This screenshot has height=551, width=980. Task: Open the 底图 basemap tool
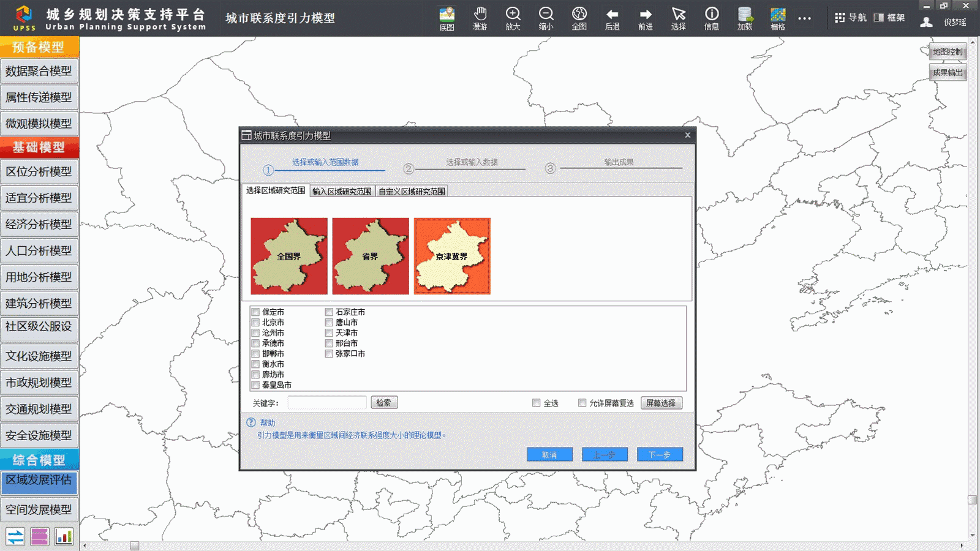pyautogui.click(x=447, y=18)
